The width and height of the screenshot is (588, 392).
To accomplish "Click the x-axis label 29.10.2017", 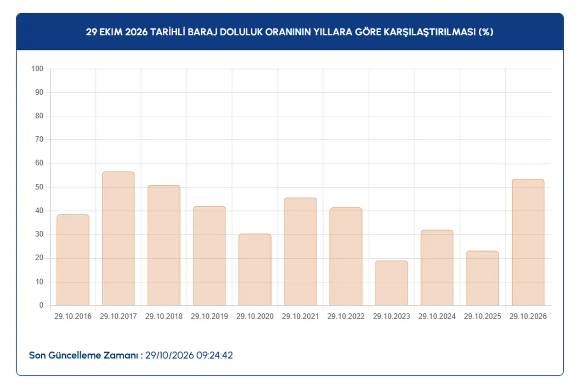I will tap(118, 317).
